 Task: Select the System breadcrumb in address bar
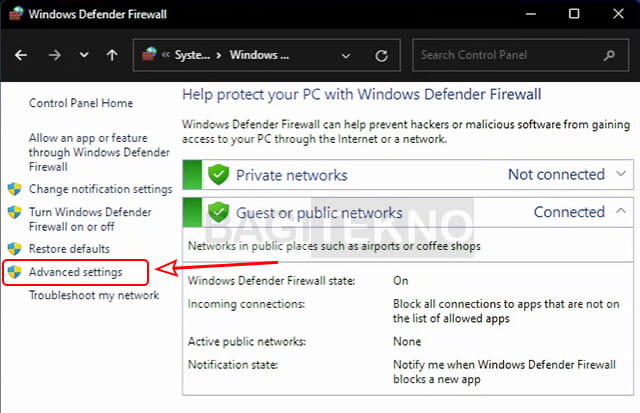192,55
